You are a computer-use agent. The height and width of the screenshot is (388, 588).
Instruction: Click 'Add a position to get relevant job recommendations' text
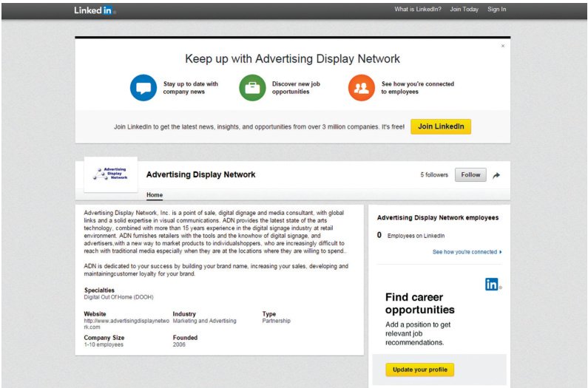pos(418,333)
